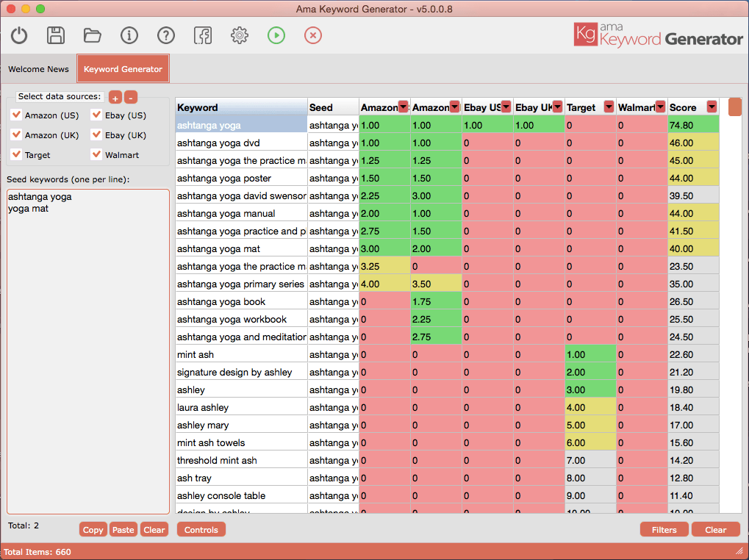Select the 'ashtanga yoga' keyword row
749x560 pixels.
(241, 125)
